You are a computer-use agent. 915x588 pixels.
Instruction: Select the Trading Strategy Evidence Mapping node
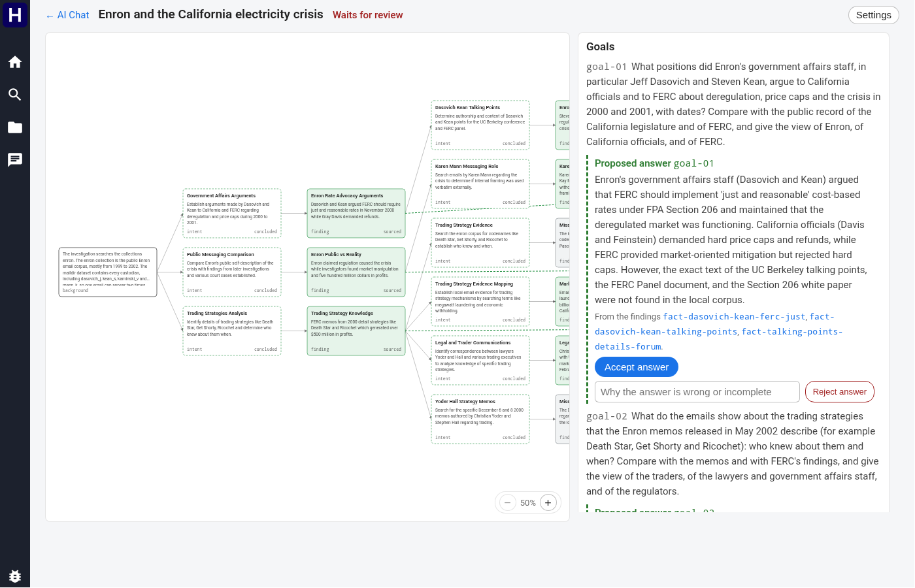click(x=480, y=302)
